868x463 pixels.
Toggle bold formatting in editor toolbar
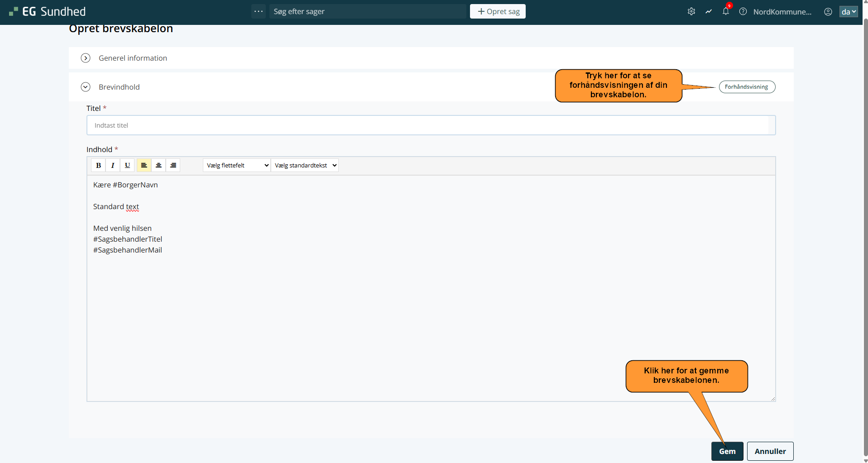tap(98, 165)
